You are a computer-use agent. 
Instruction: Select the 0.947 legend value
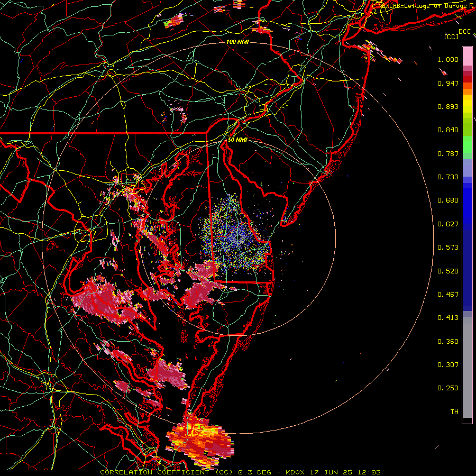(448, 83)
